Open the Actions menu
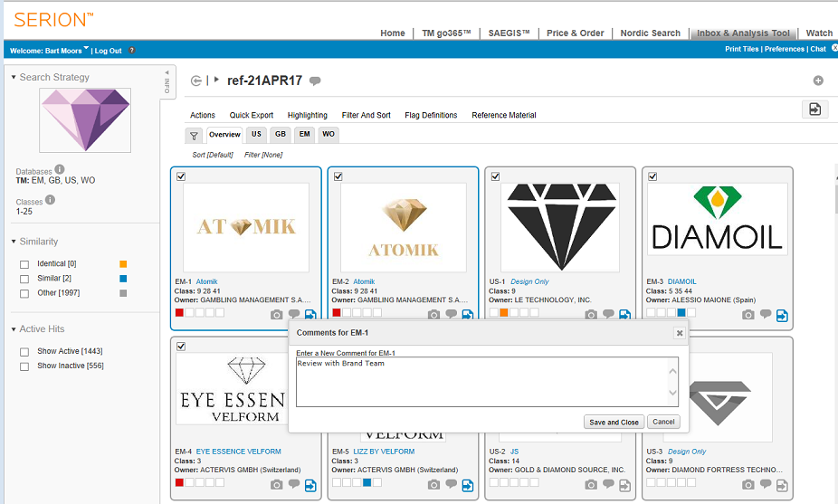This screenshot has width=838, height=504. [203, 115]
